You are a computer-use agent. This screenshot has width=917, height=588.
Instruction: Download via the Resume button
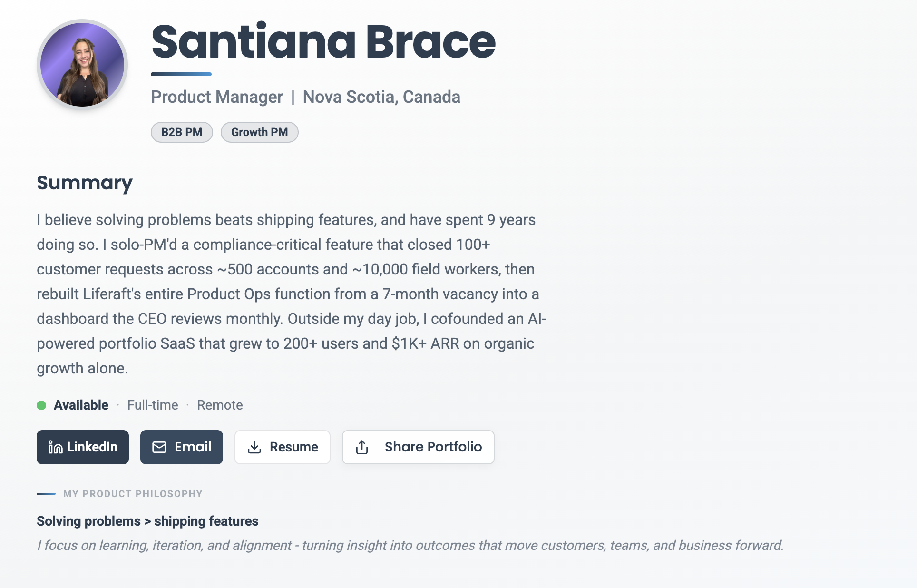point(283,447)
